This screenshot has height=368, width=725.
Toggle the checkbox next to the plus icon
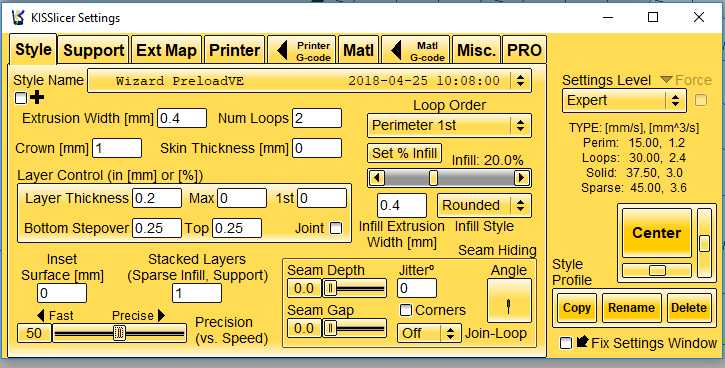pyautogui.click(x=21, y=98)
